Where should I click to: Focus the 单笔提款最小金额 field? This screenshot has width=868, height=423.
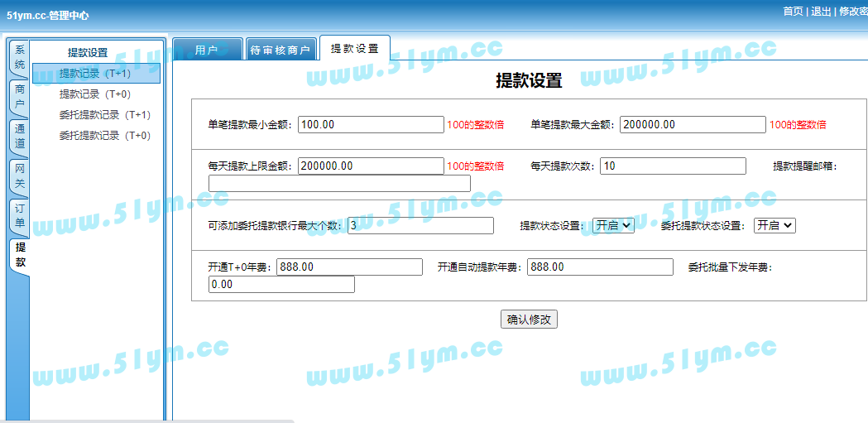371,124
